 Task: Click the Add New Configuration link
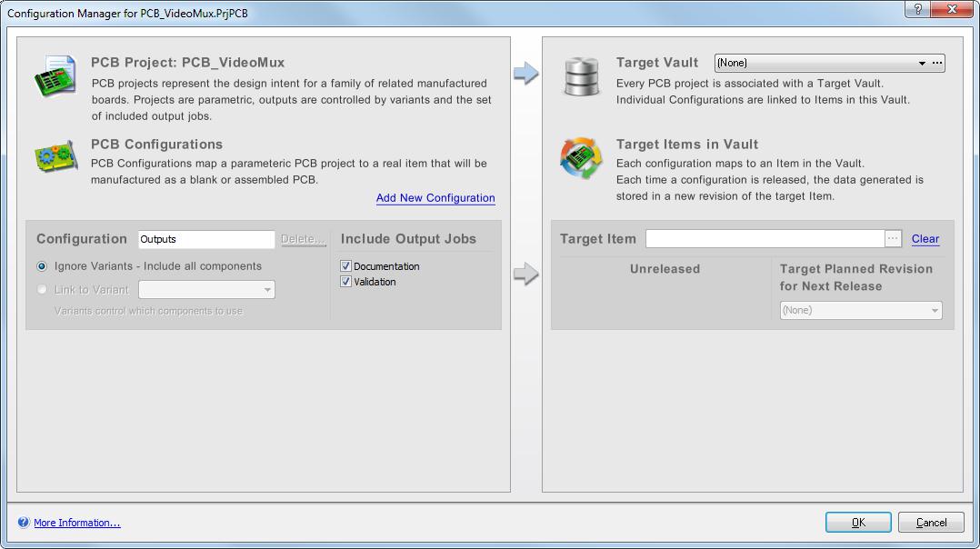[435, 198]
